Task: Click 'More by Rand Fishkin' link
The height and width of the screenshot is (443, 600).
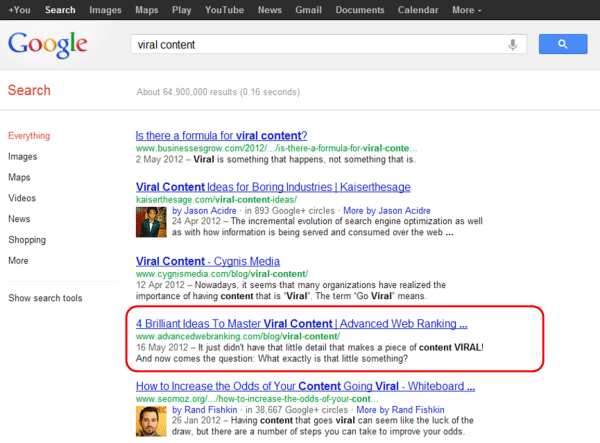Action: [400, 410]
